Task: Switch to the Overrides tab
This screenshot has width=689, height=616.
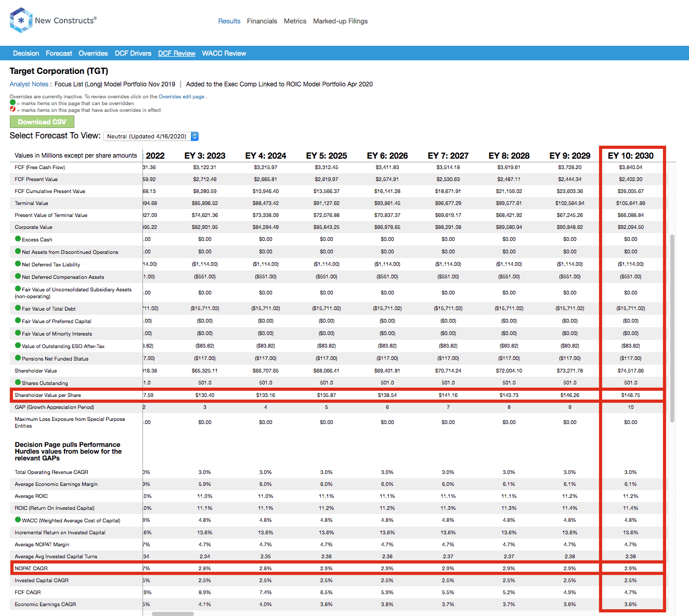Action: point(93,54)
